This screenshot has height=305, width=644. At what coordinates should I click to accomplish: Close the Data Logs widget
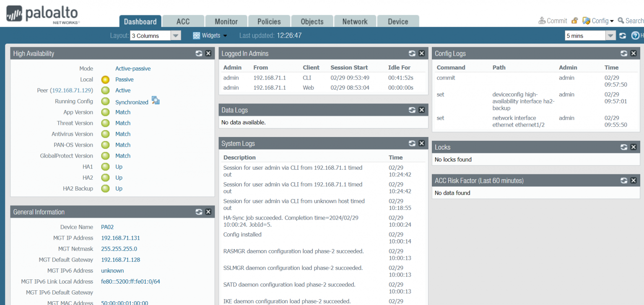pyautogui.click(x=421, y=110)
